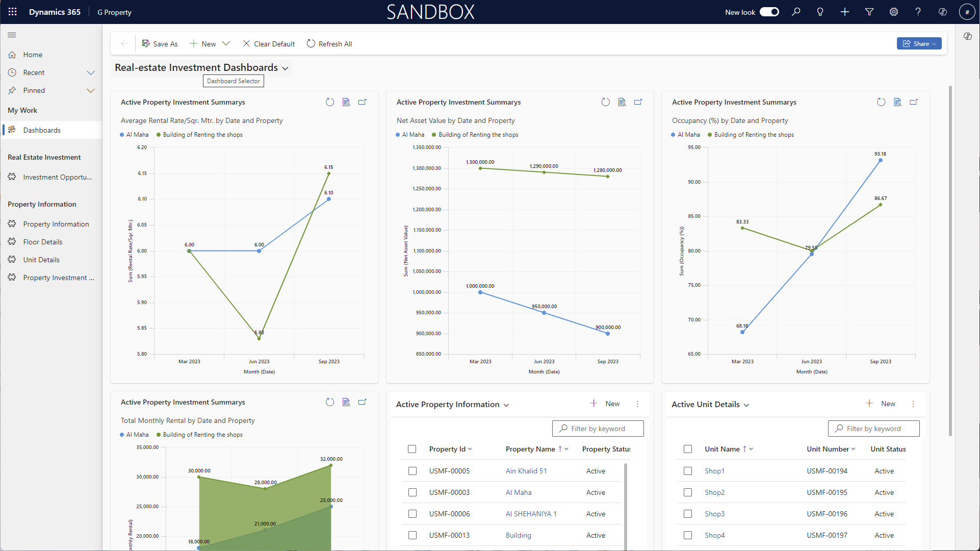The image size is (980, 551).
Task: Click the dashboard vertical scrollbar
Action: [x=950, y=260]
